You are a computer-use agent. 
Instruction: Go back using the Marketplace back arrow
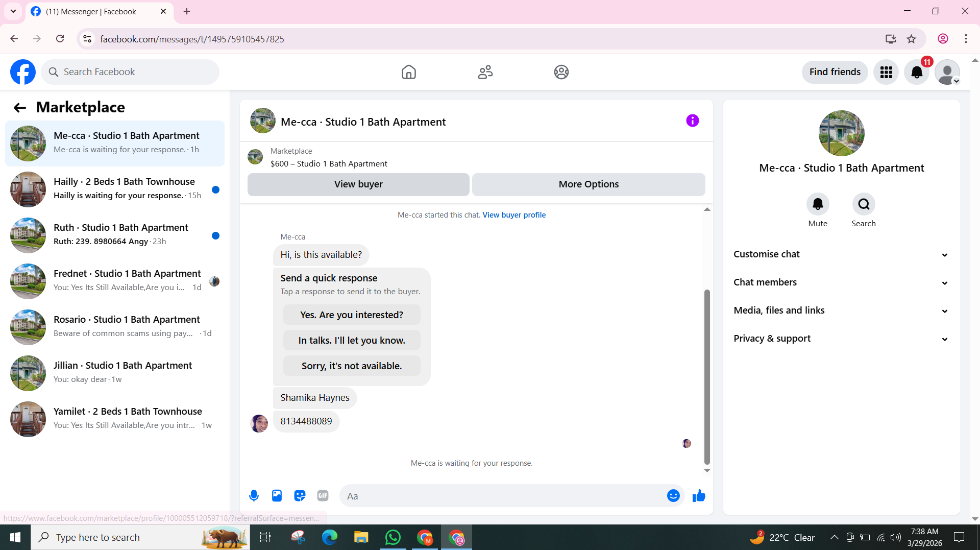20,107
